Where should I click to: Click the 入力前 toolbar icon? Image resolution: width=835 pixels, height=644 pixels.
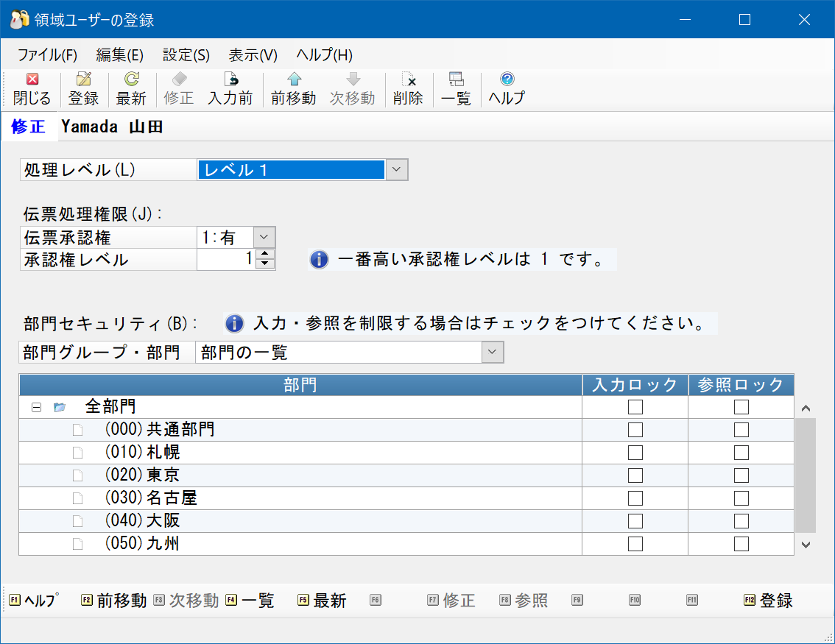click(x=230, y=89)
